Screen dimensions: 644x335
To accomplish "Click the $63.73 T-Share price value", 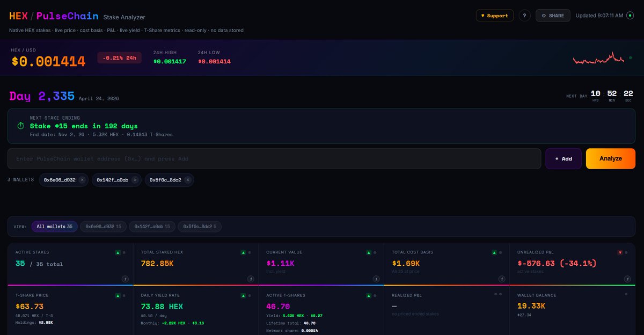I will 29,307.
